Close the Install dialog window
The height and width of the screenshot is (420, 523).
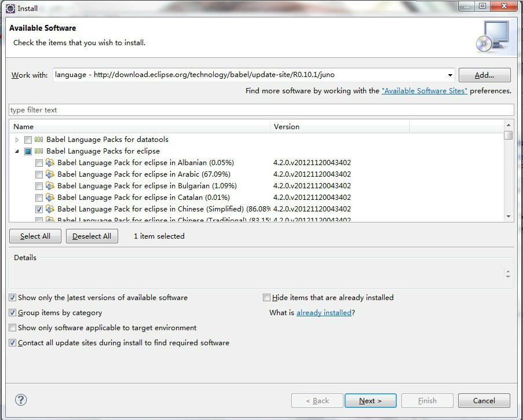(504, 6)
